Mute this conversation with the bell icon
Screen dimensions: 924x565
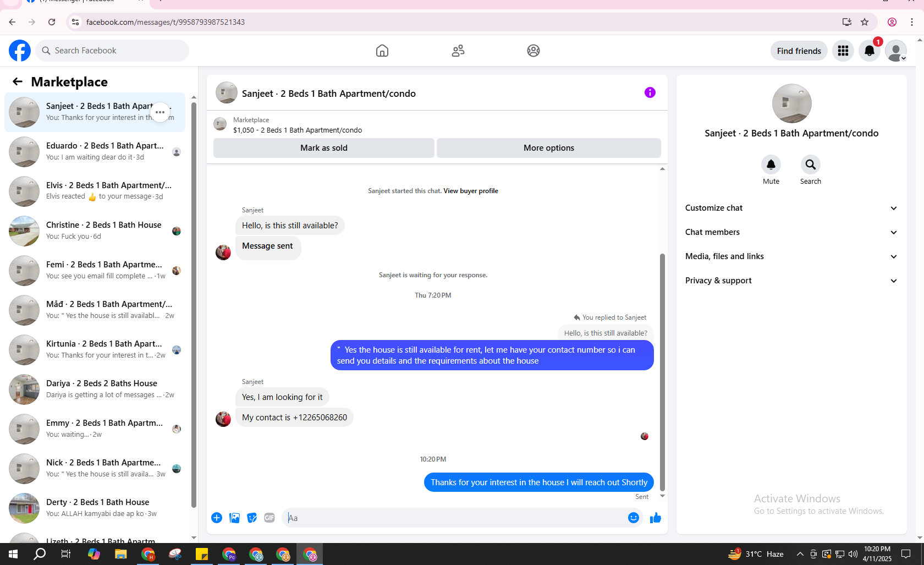771,164
